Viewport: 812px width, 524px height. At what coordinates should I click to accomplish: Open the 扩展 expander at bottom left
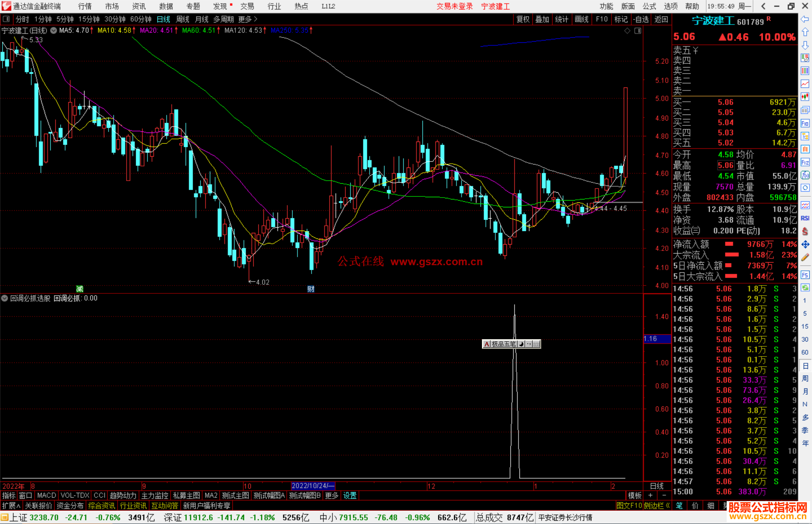[x=11, y=506]
